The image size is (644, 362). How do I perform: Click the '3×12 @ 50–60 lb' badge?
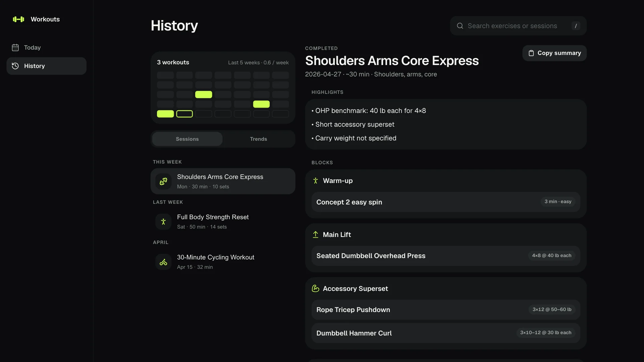[x=552, y=310]
